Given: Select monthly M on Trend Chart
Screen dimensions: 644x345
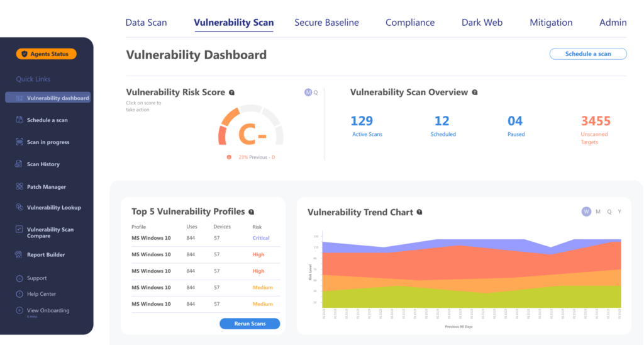Looking at the screenshot, I should point(598,212).
